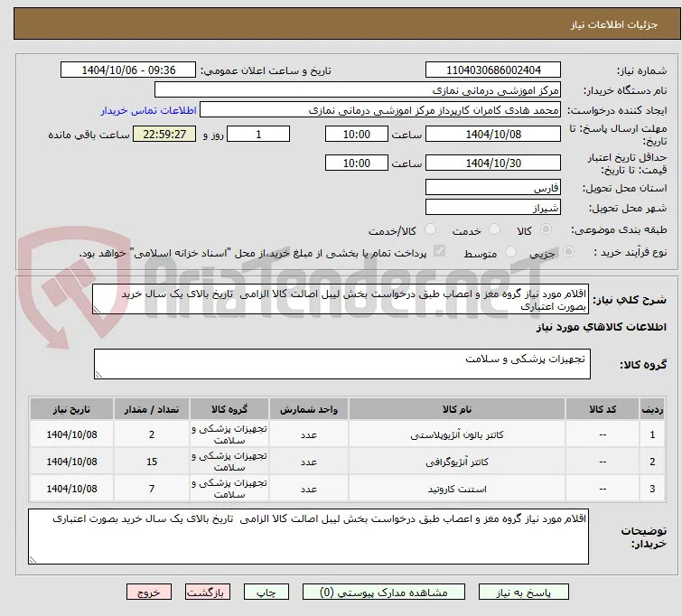Click the نام کالا column header
The image size is (682, 616).
coord(457,409)
